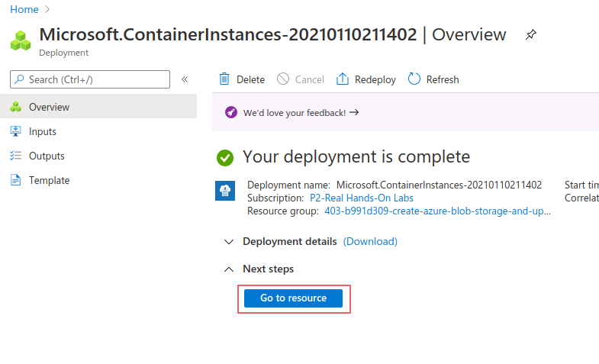This screenshot has width=599, height=364.
Task: Click the green checkmark status icon
Action: click(x=225, y=158)
